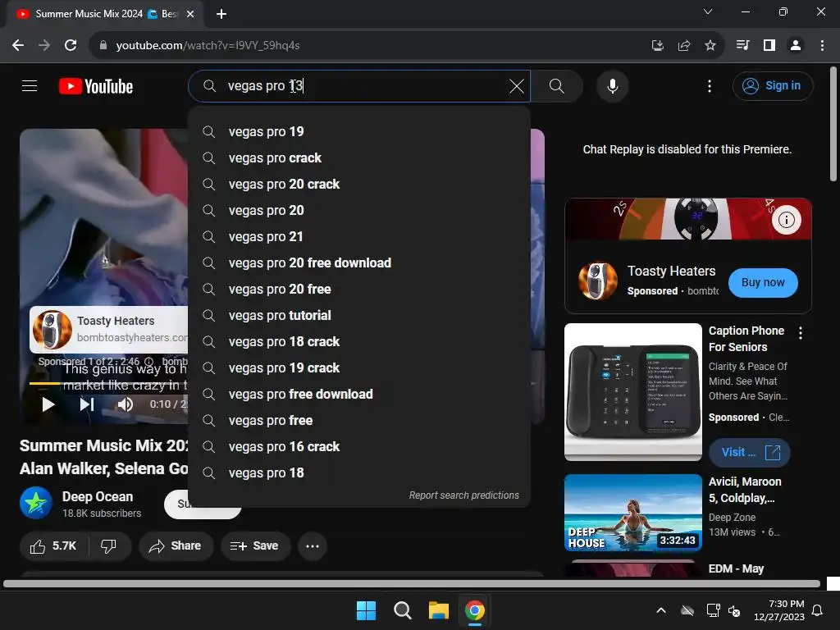
Task: Bookmark this page with the star
Action: tap(710, 46)
